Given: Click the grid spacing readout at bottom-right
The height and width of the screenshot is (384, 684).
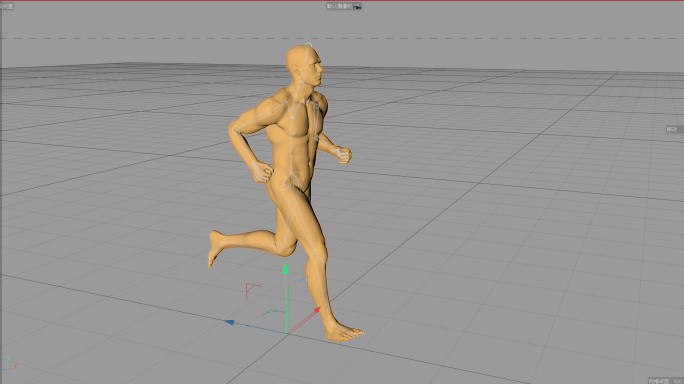Looking at the screenshot, I should [x=666, y=381].
